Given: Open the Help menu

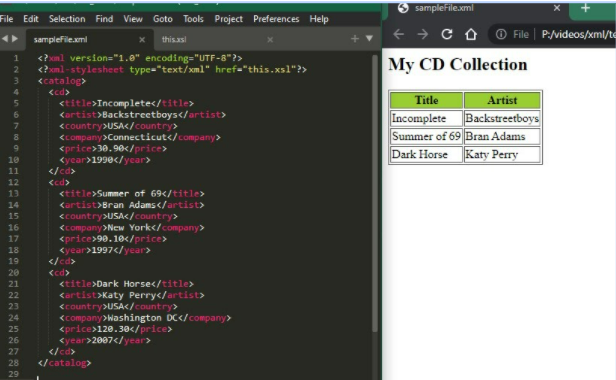Looking at the screenshot, I should (x=319, y=19).
